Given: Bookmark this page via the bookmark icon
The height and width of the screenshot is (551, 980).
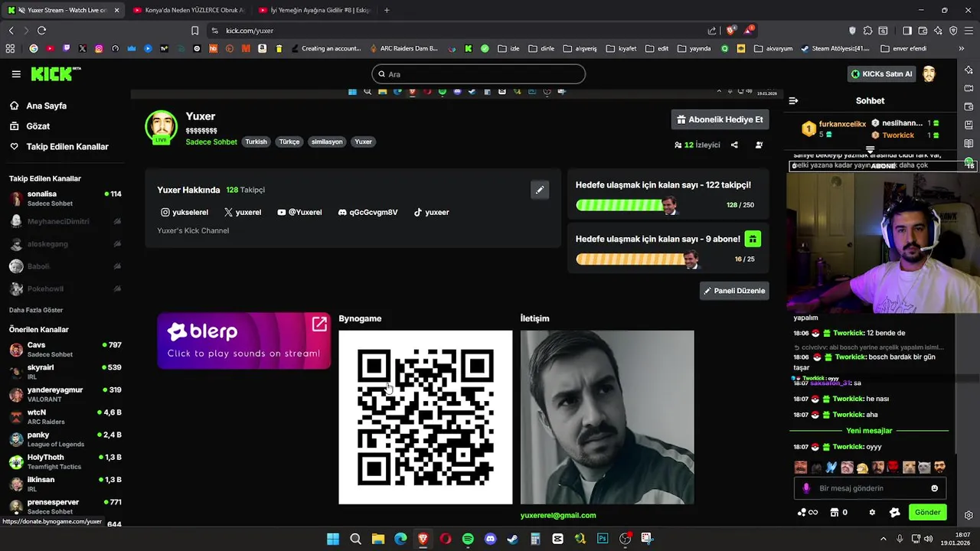Looking at the screenshot, I should coord(194,31).
